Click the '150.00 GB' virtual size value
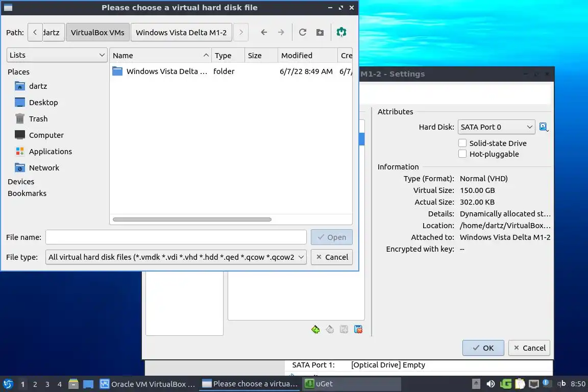The image size is (588, 392). click(x=477, y=190)
